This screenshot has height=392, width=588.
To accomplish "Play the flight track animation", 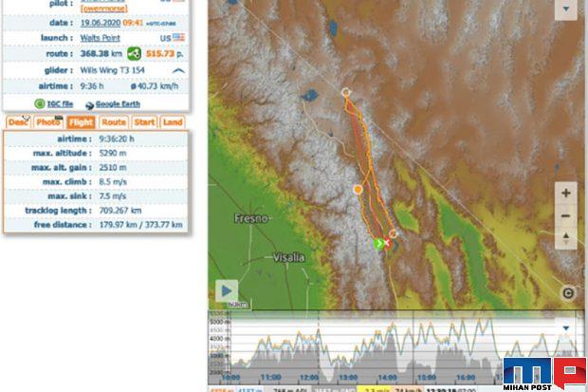I will click(227, 291).
